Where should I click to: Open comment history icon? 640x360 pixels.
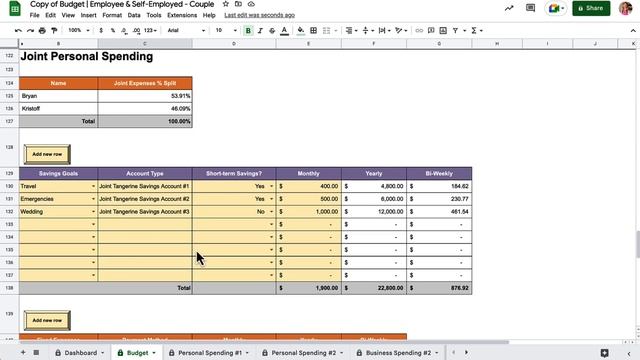[530, 8]
